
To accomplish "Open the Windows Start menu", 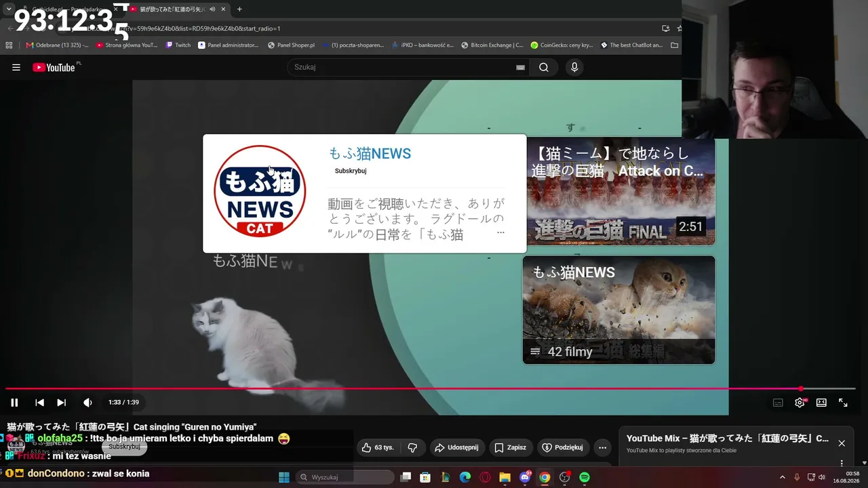I will 284,477.
